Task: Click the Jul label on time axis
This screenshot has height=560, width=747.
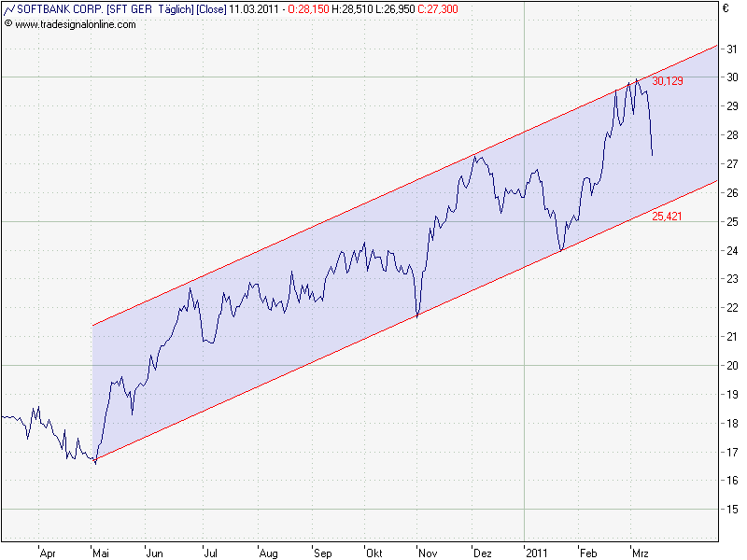Action: pos(211,553)
